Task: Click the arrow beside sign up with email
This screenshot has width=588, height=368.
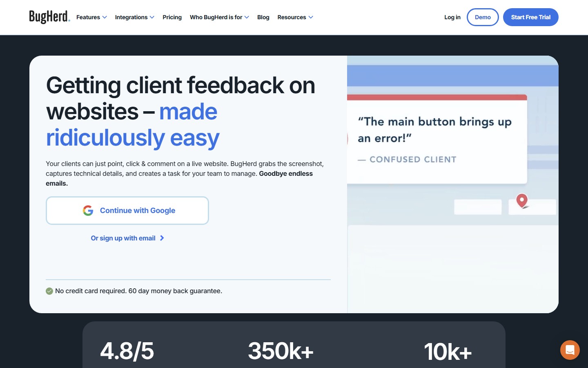Action: (162, 238)
